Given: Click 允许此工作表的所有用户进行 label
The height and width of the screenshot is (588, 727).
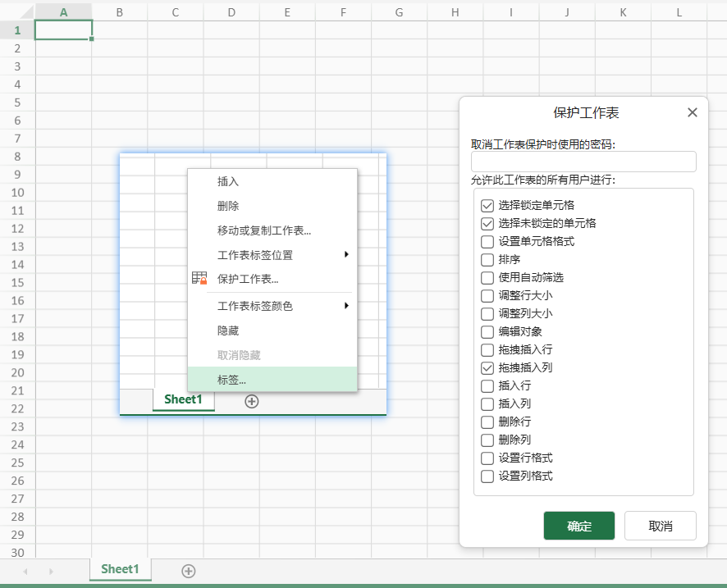Looking at the screenshot, I should tap(543, 180).
